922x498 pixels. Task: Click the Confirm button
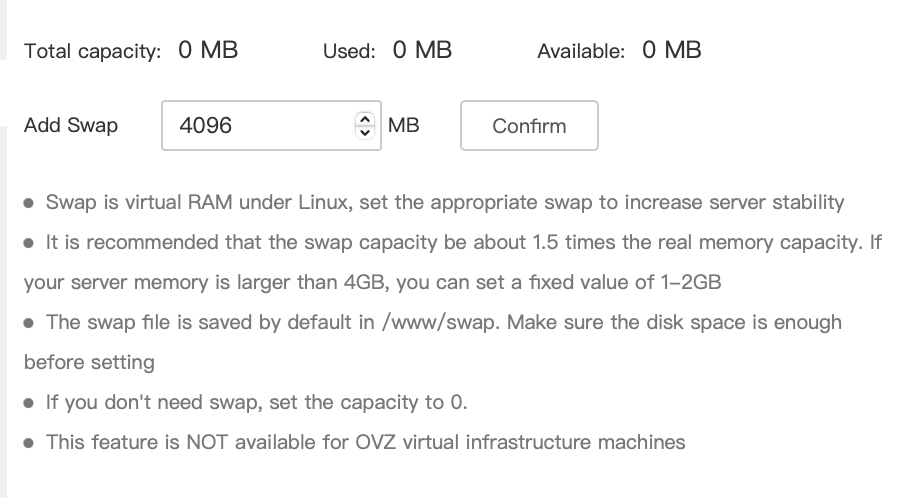coord(529,126)
